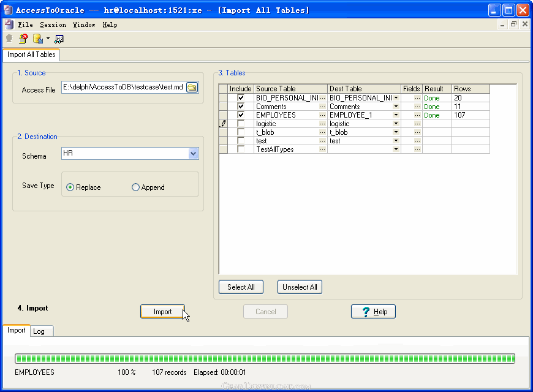Click the database icon left of File menu

click(9, 24)
